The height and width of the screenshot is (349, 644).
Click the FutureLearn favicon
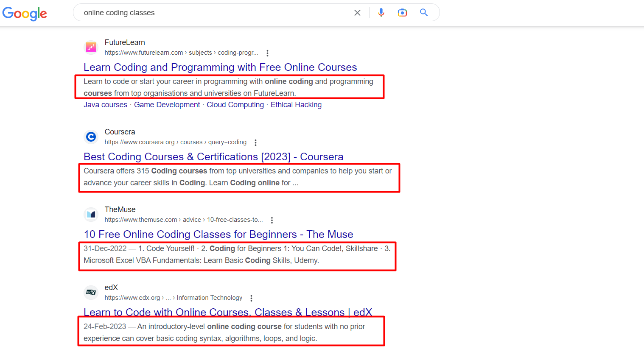(x=91, y=47)
